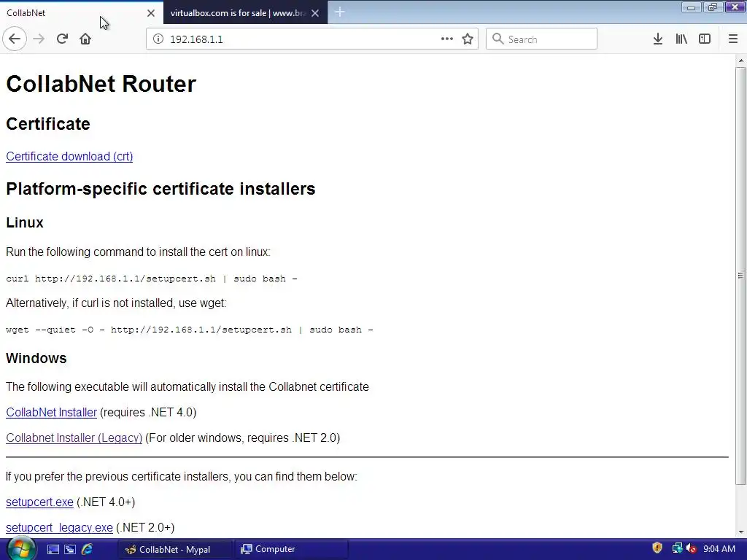Open the library bookmarks and history icon
Viewport: 747px width, 560px height.
tap(681, 39)
